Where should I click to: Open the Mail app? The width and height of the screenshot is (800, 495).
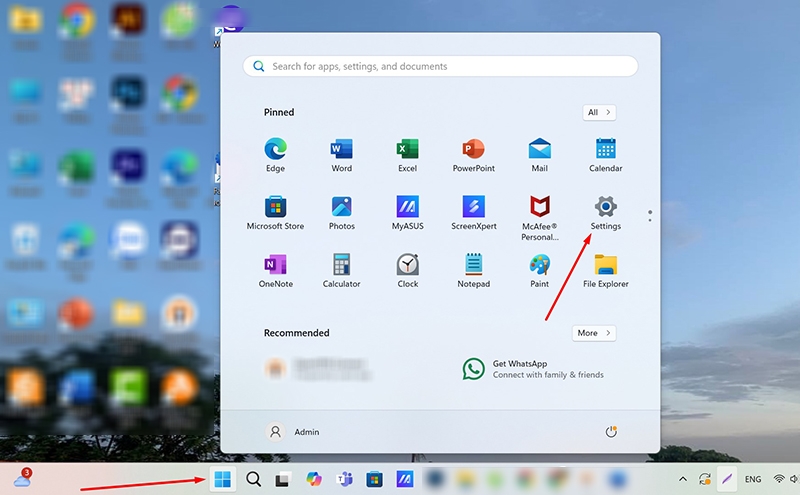pos(539,155)
